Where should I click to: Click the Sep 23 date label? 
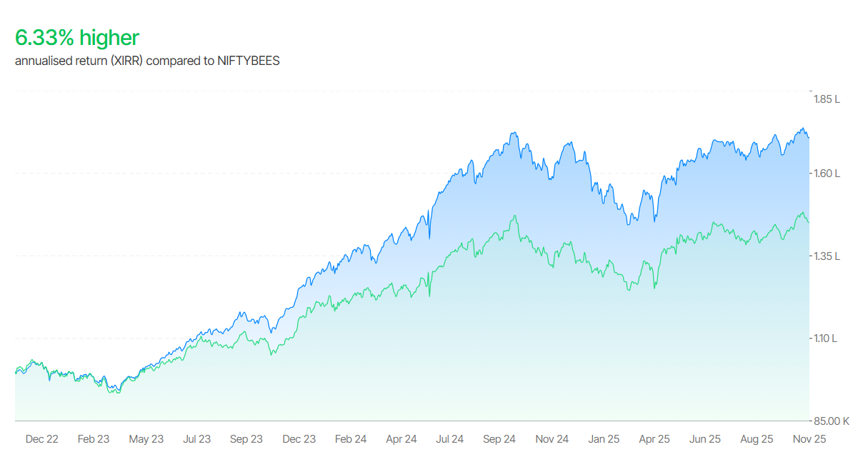click(246, 439)
